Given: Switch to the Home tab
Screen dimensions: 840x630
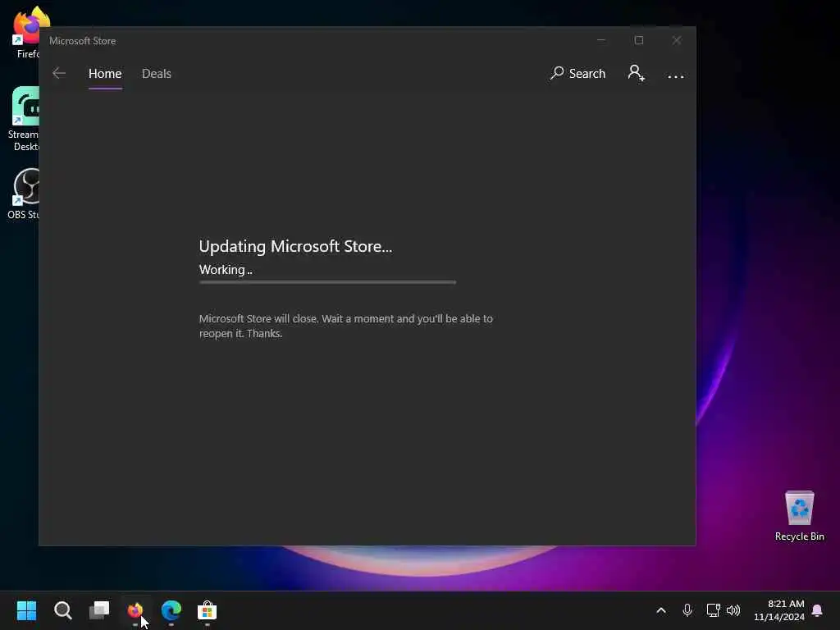Looking at the screenshot, I should pos(105,73).
